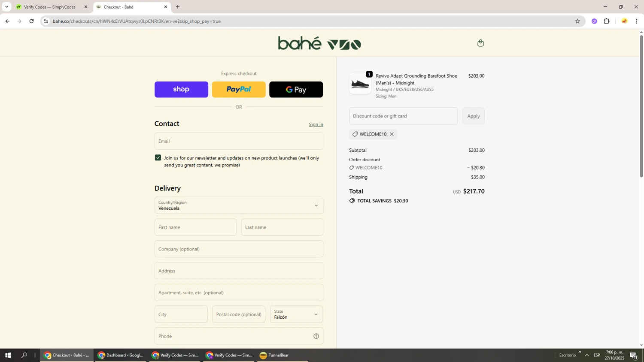Image resolution: width=644 pixels, height=362 pixels.
Task: Click the Postal code field
Action: [x=239, y=314]
